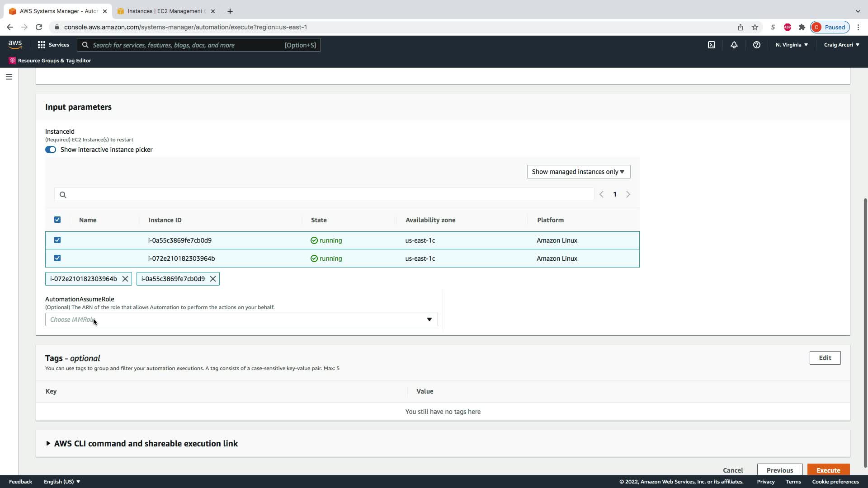Click the orange Execute button
This screenshot has width=868, height=488.
pos(828,470)
